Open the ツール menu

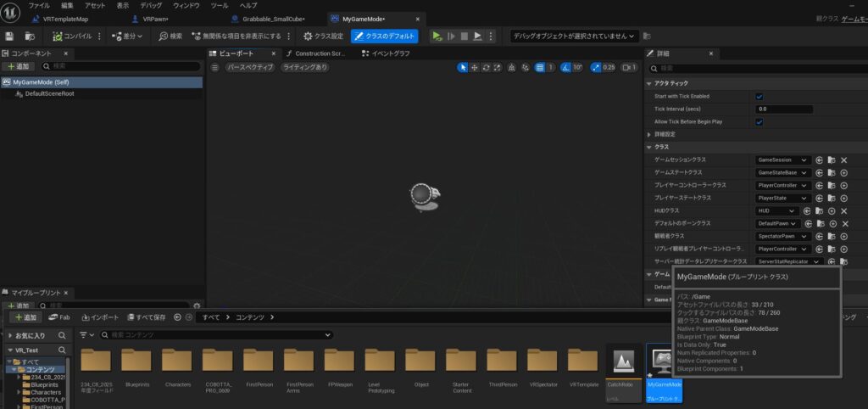pyautogui.click(x=220, y=5)
